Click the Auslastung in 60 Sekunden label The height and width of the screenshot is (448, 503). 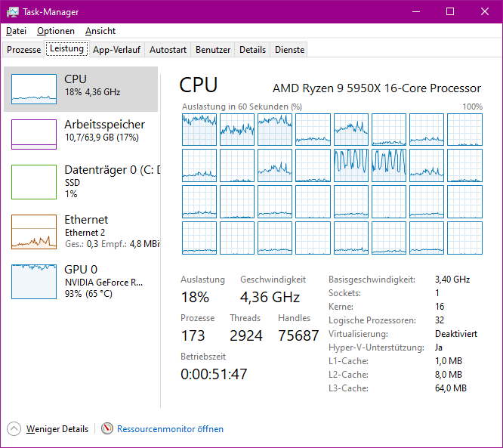(242, 107)
